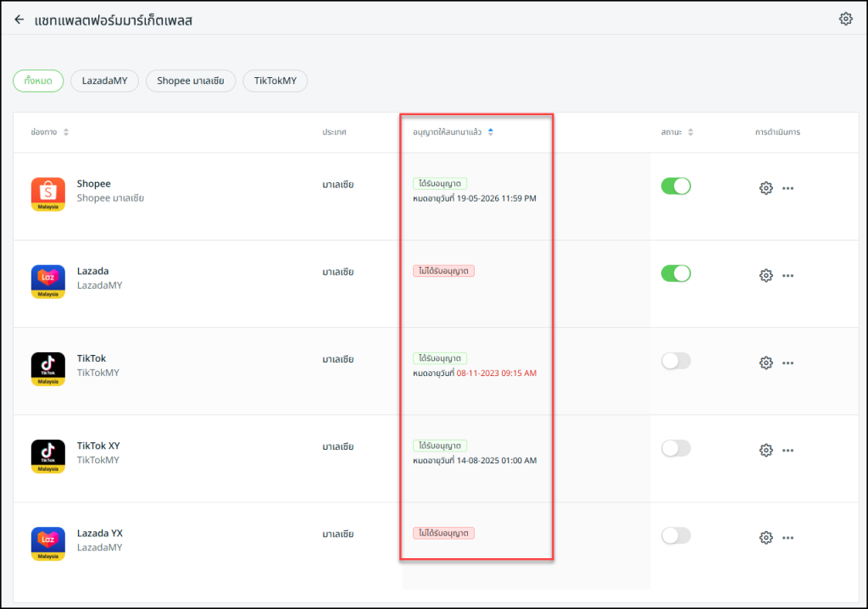The width and height of the screenshot is (868, 609).
Task: Open settings gear for Shopee row
Action: coord(765,188)
